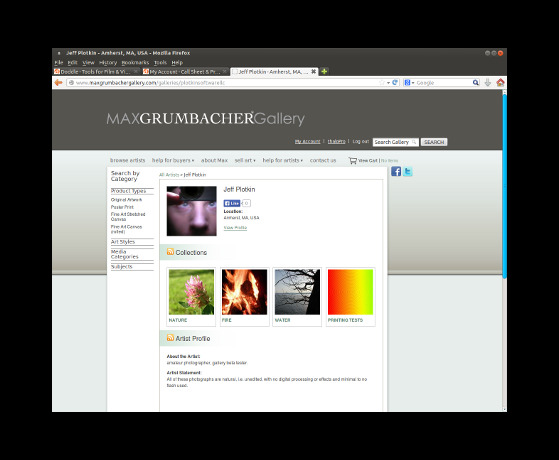This screenshot has height=460, width=559.
Task: Expand the sell art dropdown
Action: [245, 160]
